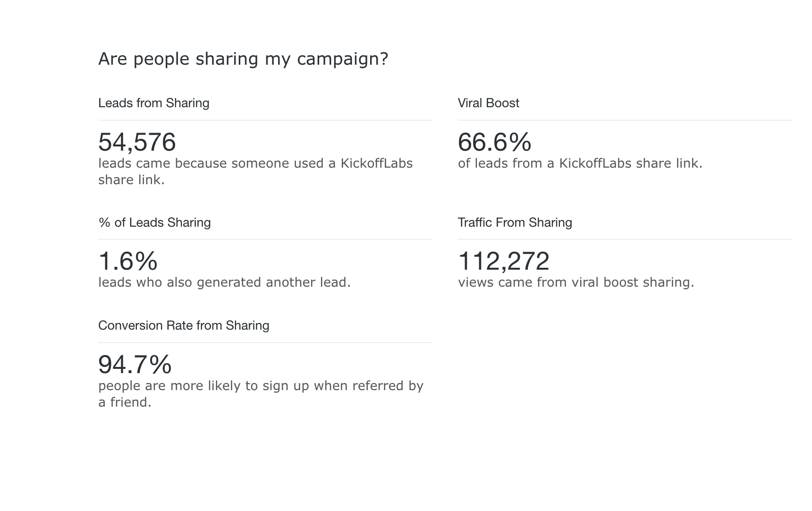Click the 'Conversion Rate from Sharing' label
This screenshot has height=511, width=812.
coord(184,325)
